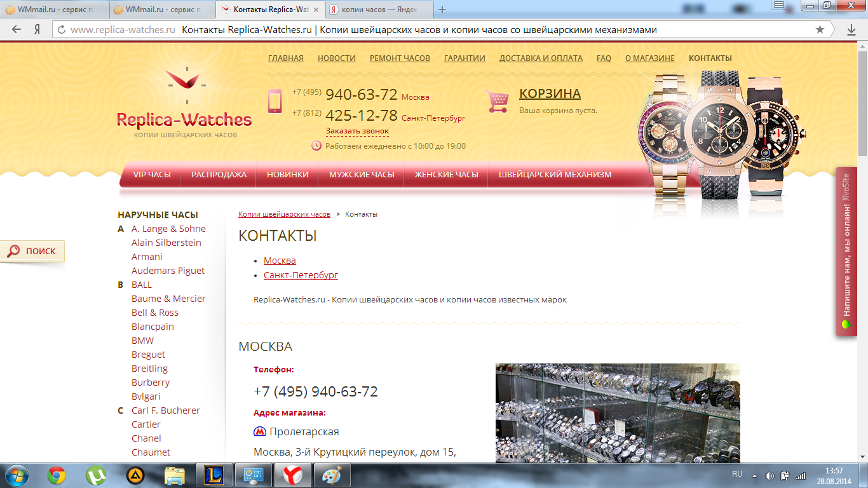Open the Мужские часы category

(x=362, y=174)
